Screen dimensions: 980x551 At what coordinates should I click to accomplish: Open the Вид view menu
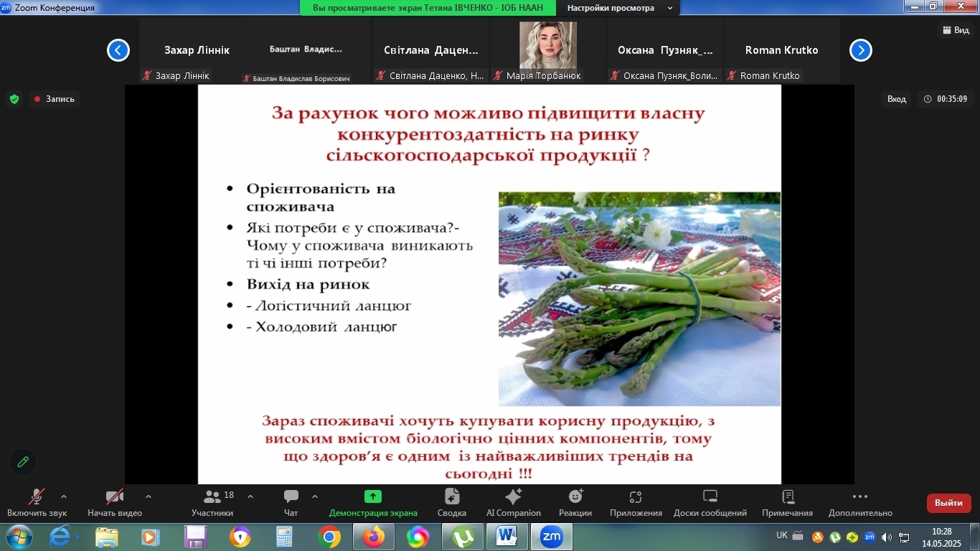click(x=956, y=30)
